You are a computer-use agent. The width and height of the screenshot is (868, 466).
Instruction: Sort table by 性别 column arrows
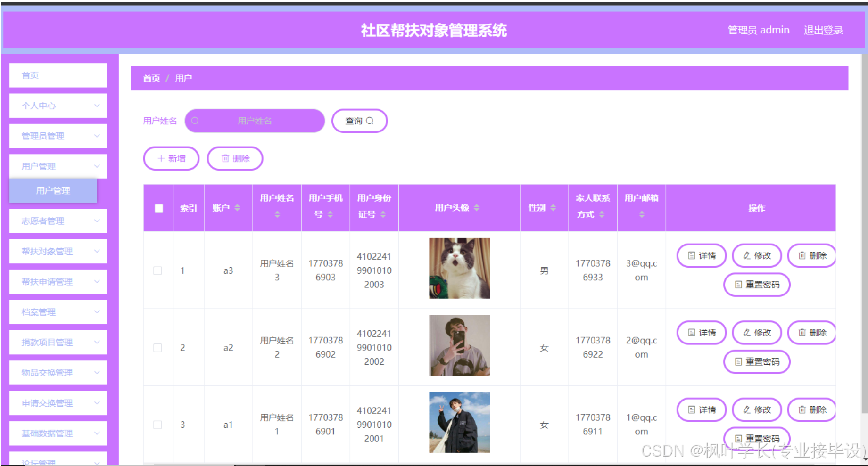point(553,208)
